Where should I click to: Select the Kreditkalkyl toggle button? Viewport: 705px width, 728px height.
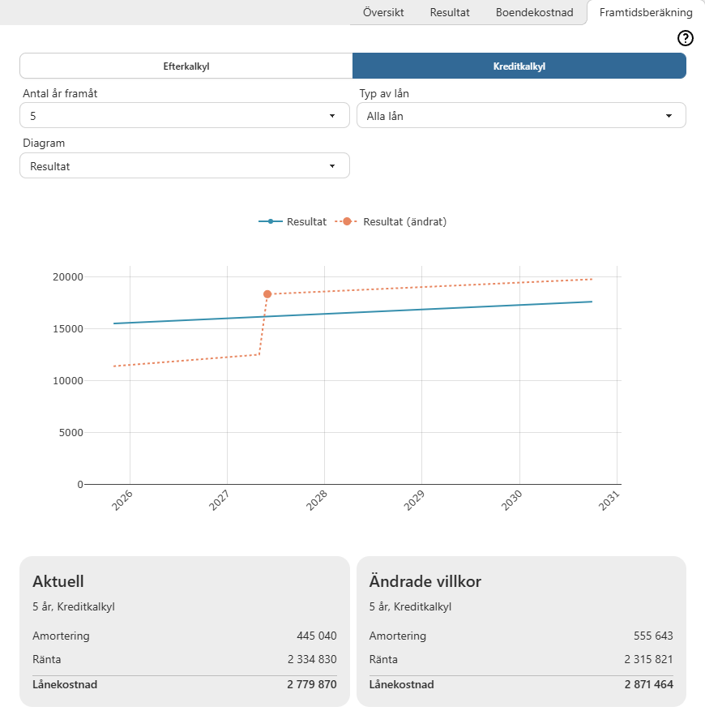(x=519, y=66)
